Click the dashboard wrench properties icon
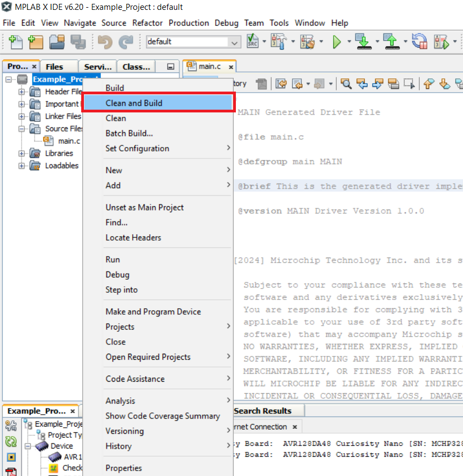This screenshot has width=463, height=476. [11, 426]
